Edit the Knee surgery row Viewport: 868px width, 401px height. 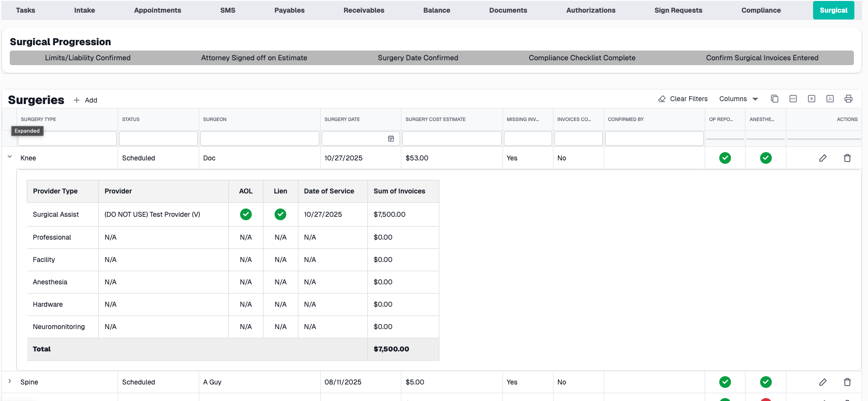pyautogui.click(x=823, y=158)
